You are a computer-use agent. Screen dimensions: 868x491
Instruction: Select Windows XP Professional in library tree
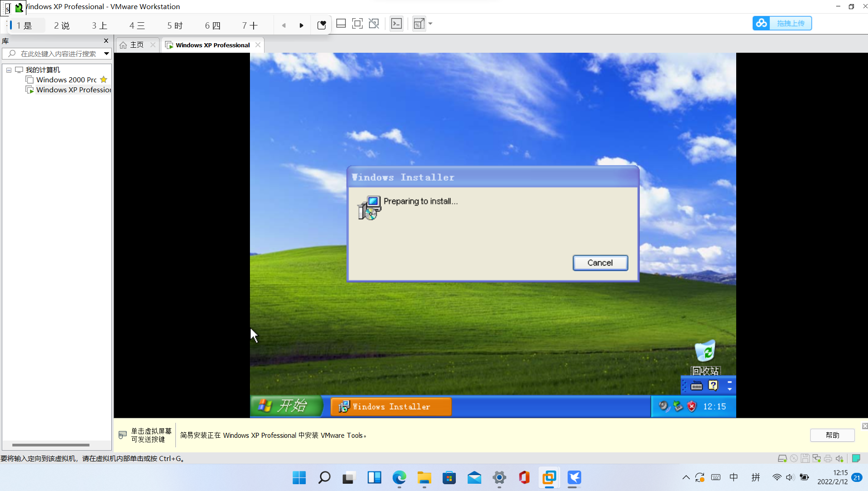tap(74, 90)
